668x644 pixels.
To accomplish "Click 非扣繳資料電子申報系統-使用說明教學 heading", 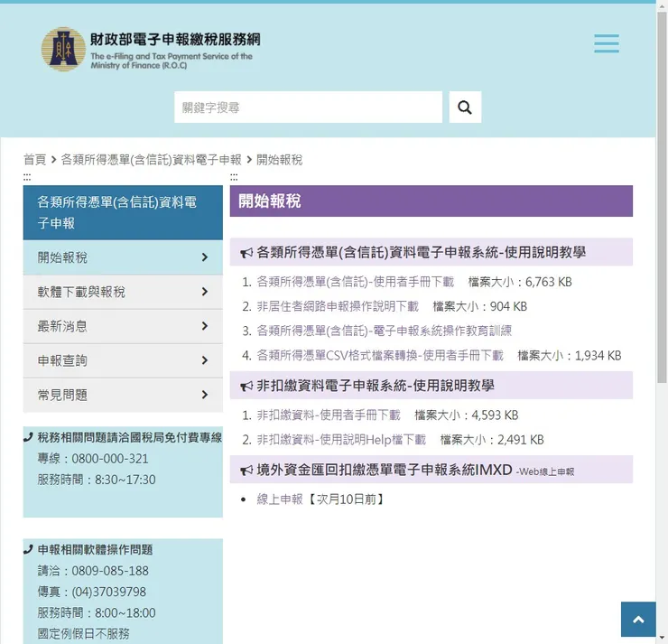I will pyautogui.click(x=376, y=386).
